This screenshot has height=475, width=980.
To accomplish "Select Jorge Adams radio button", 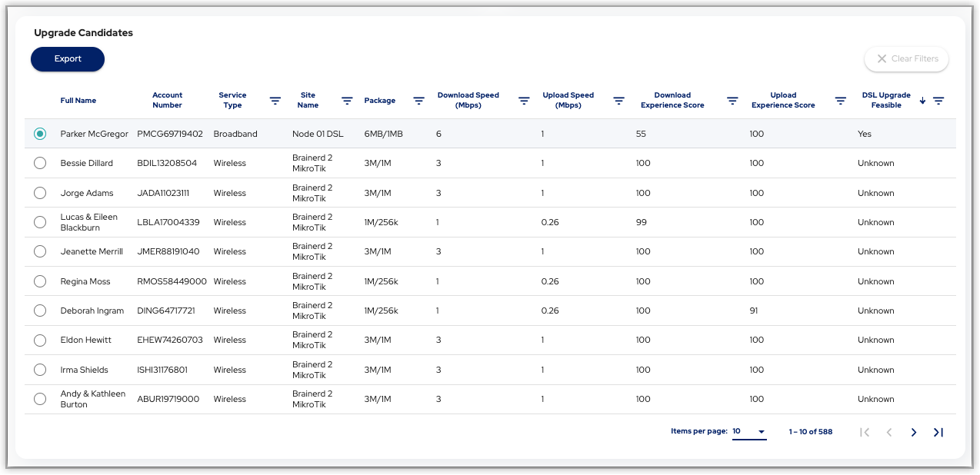I will [x=40, y=193].
